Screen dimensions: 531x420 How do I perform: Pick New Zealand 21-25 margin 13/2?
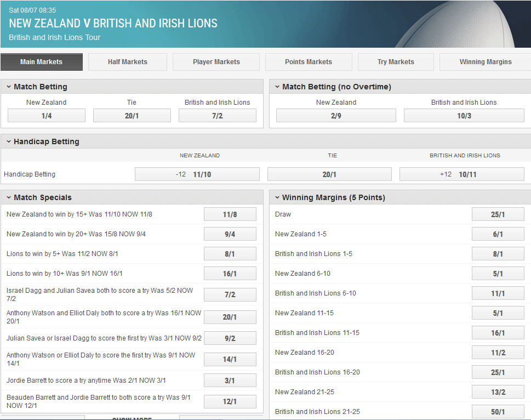498,392
